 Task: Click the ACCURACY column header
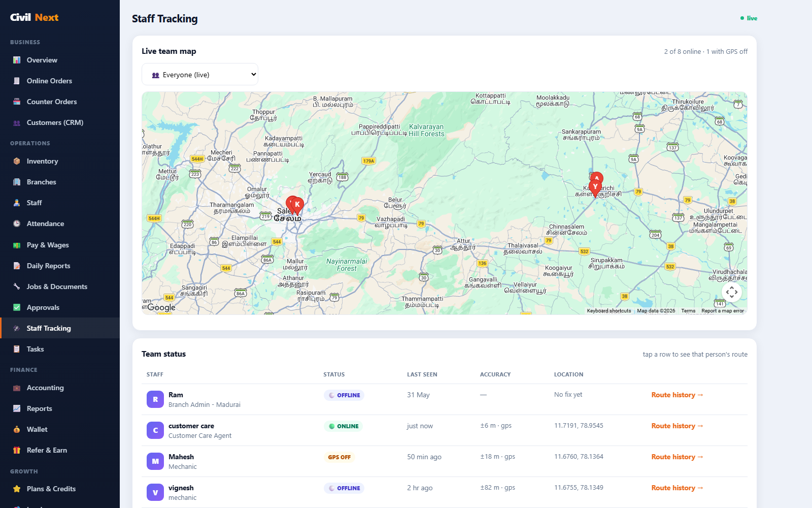tap(495, 374)
